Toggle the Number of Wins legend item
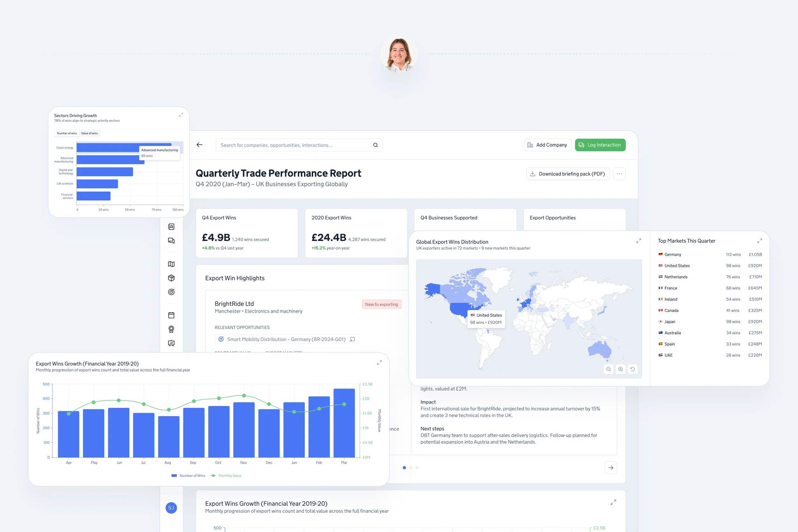 pyautogui.click(x=188, y=475)
